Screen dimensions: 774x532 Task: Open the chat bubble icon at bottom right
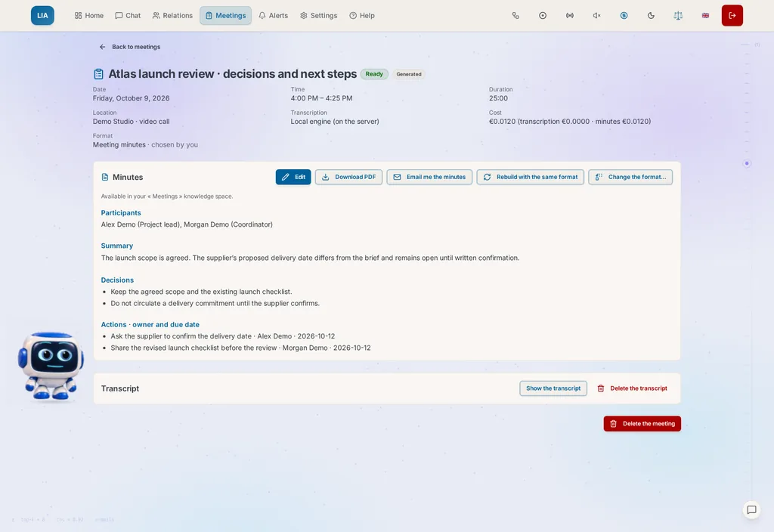tap(751, 510)
